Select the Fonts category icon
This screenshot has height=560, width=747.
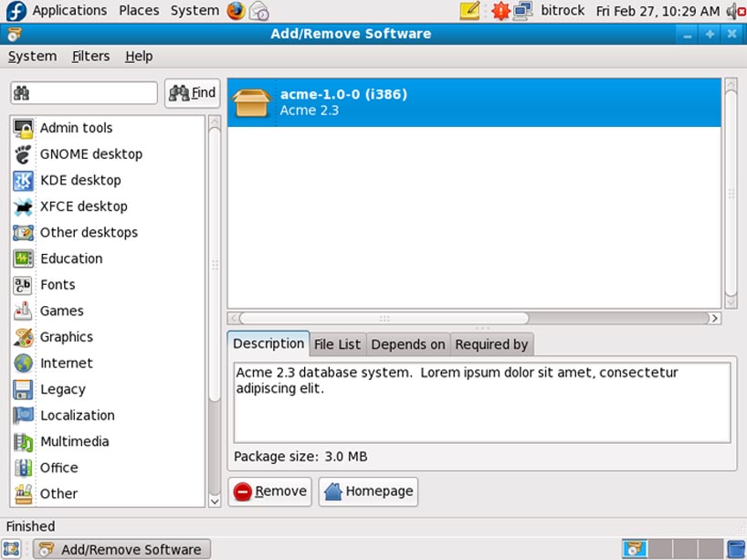click(24, 284)
